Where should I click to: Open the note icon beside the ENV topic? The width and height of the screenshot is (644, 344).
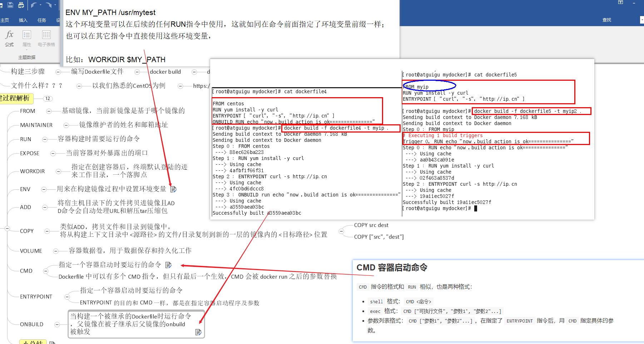click(x=174, y=189)
